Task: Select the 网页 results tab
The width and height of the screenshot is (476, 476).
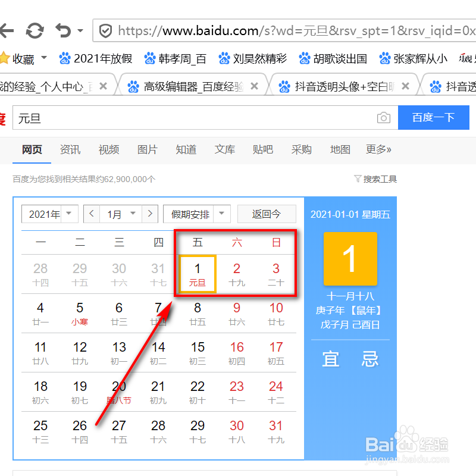Action: coord(32,149)
